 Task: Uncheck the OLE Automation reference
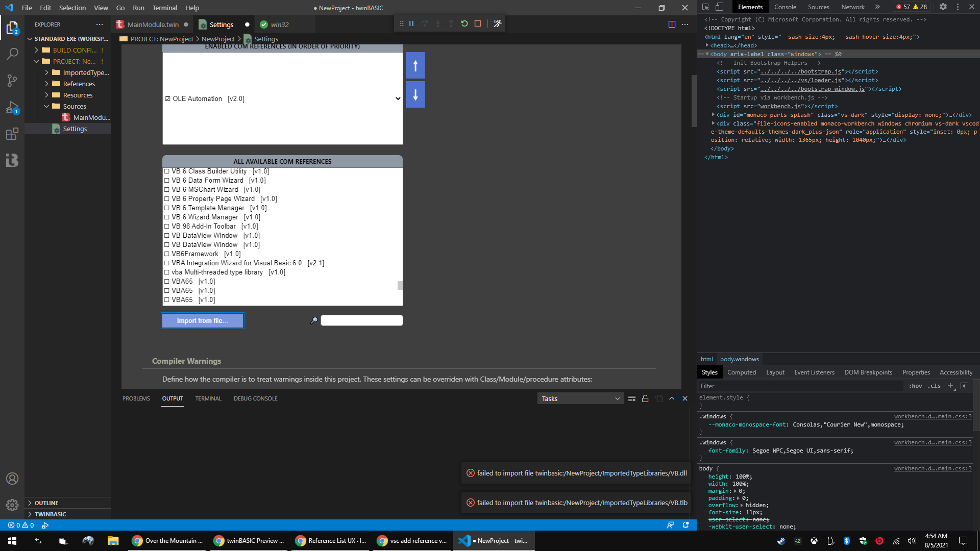(x=167, y=98)
